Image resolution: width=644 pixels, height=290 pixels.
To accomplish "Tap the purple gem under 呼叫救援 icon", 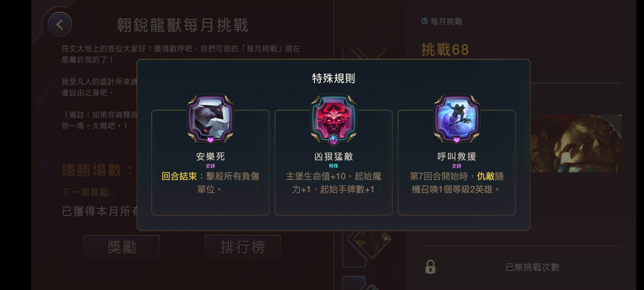I will click(x=457, y=140).
